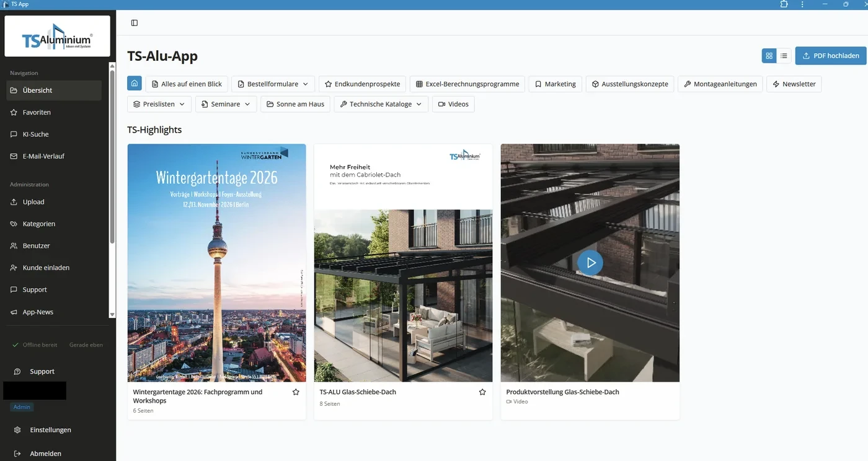
Task: Toggle the sidebar collapse icon
Action: click(135, 23)
